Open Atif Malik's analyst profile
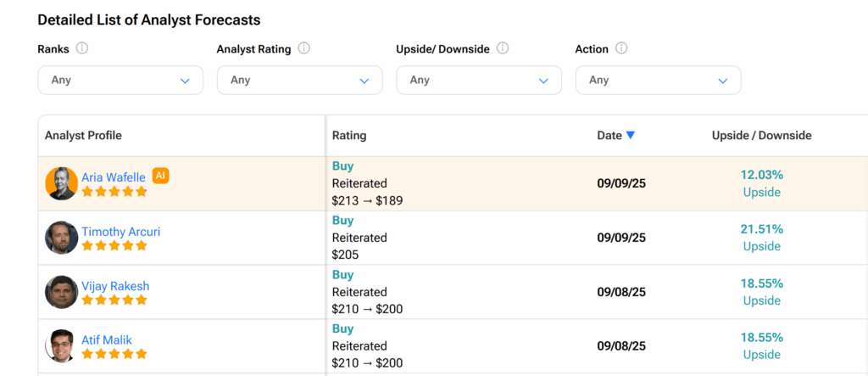The width and height of the screenshot is (868, 376). click(107, 340)
